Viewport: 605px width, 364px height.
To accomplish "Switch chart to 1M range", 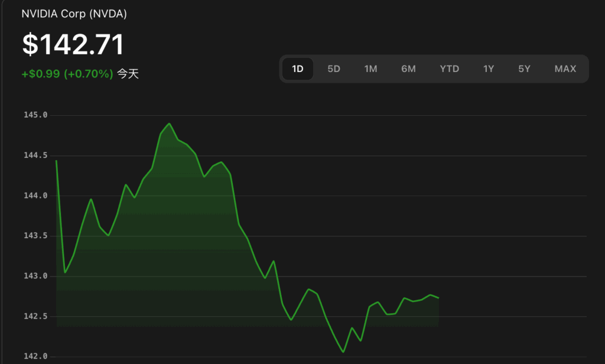I will [371, 69].
